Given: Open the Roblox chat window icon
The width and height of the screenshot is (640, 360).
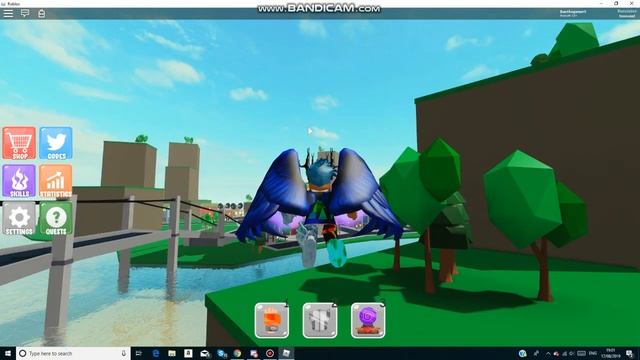Looking at the screenshot, I should [25, 13].
